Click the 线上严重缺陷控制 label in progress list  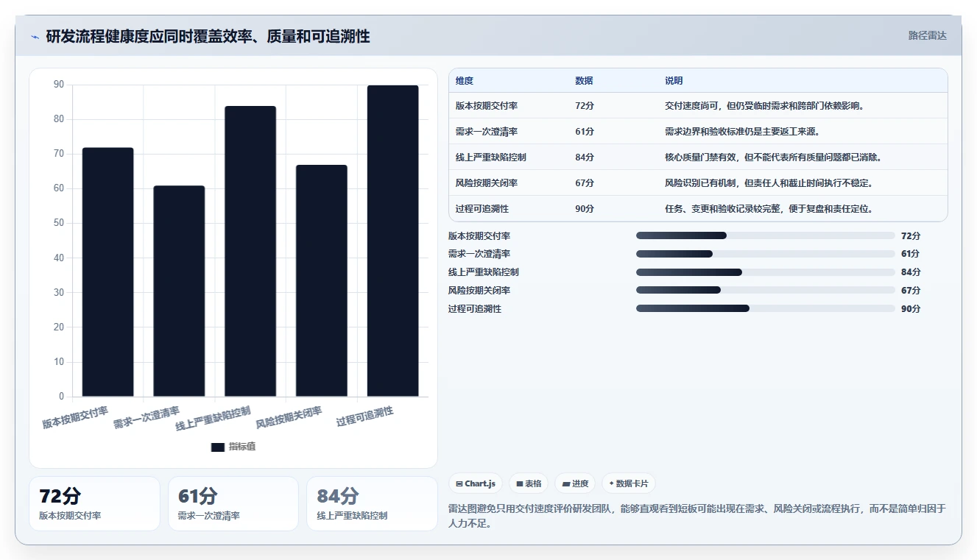[x=484, y=272]
